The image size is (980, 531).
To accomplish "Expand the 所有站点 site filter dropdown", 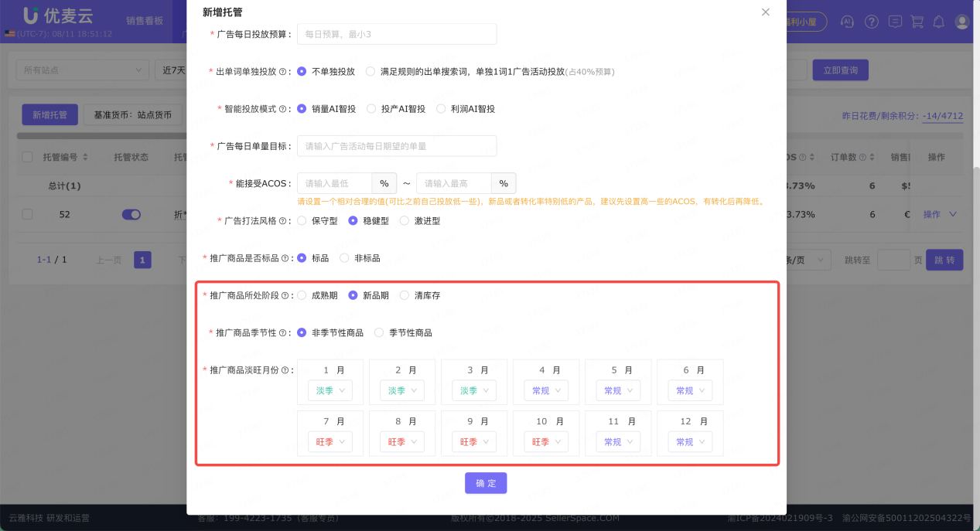I will point(82,70).
